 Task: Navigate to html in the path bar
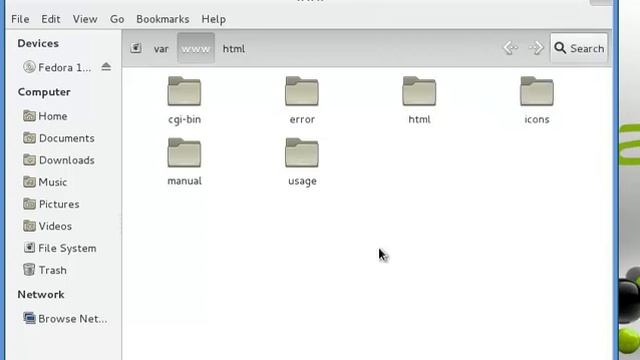click(x=233, y=49)
